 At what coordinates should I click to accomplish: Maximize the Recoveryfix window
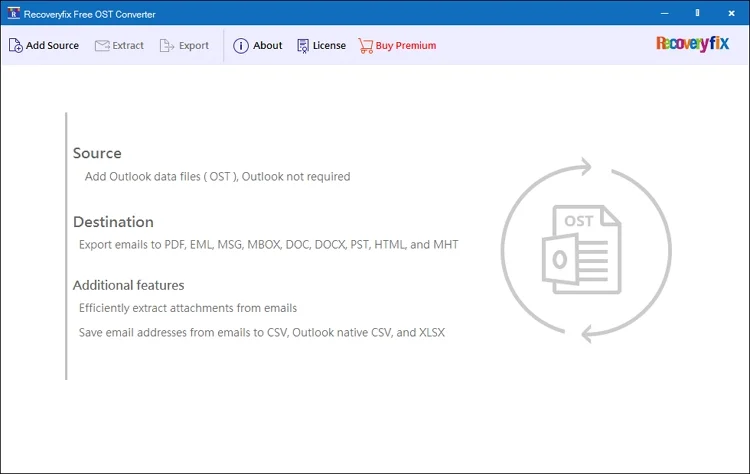coord(697,13)
